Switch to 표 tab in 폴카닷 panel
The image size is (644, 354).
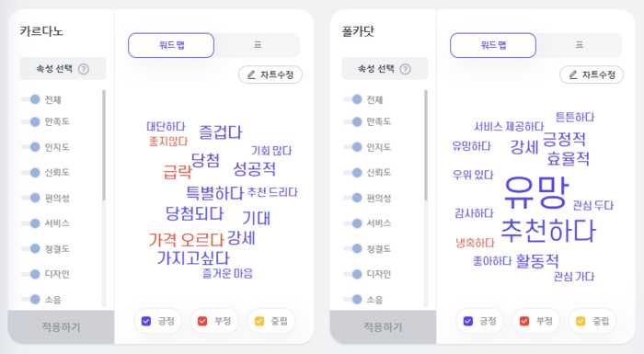579,45
